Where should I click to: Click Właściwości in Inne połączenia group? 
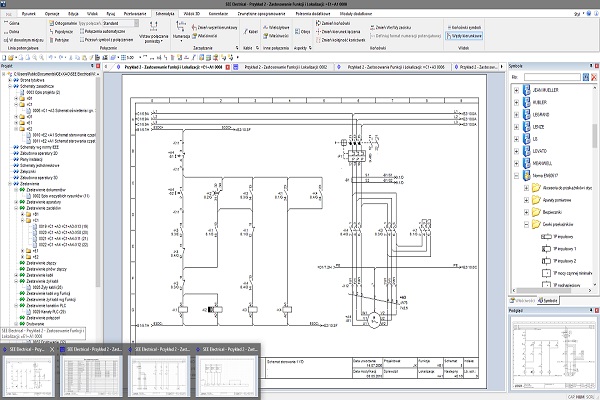276,36
